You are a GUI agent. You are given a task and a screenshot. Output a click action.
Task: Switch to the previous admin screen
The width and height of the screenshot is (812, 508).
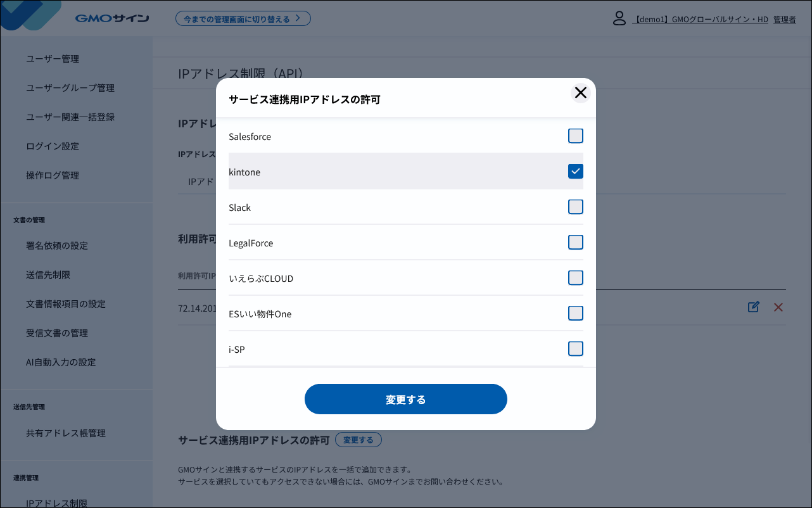coord(243,18)
